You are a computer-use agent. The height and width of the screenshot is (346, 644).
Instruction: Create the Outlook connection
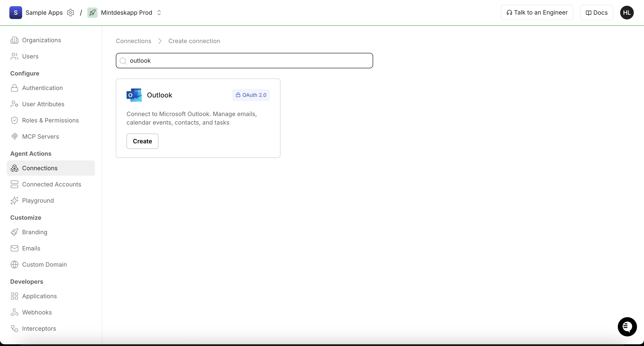pyautogui.click(x=142, y=141)
